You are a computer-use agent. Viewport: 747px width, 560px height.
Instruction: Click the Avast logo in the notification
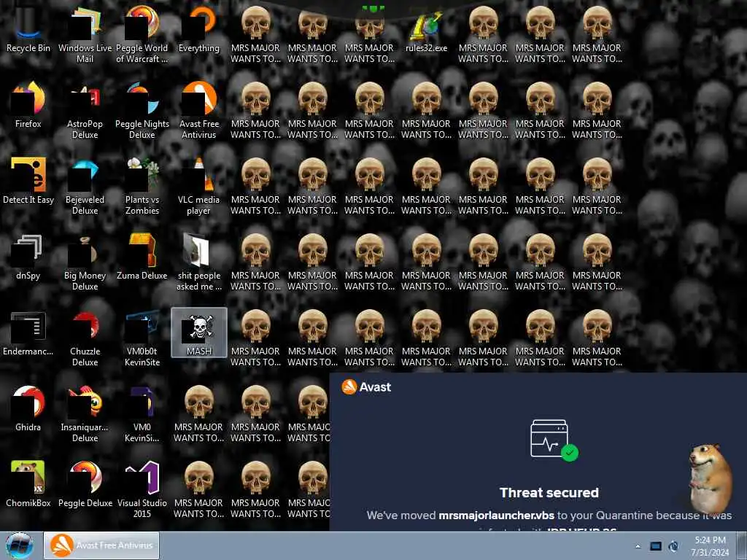coord(366,387)
